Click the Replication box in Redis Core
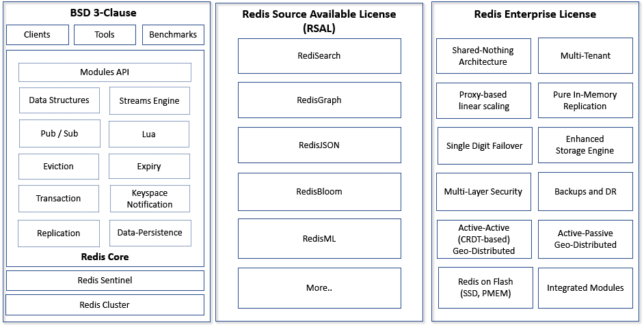 [59, 233]
